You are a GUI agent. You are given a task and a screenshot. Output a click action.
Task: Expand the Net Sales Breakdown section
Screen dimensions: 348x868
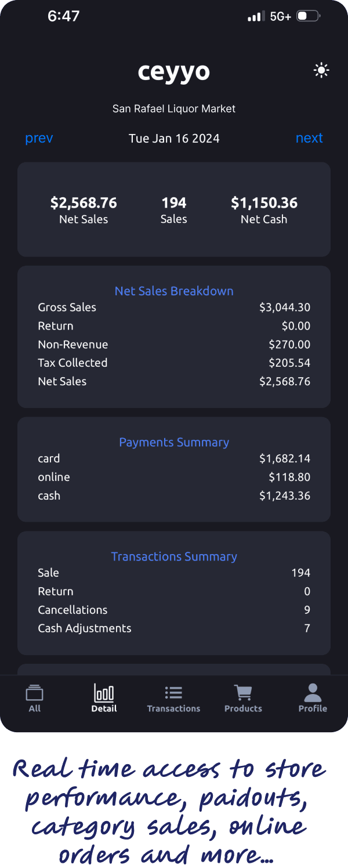click(173, 291)
